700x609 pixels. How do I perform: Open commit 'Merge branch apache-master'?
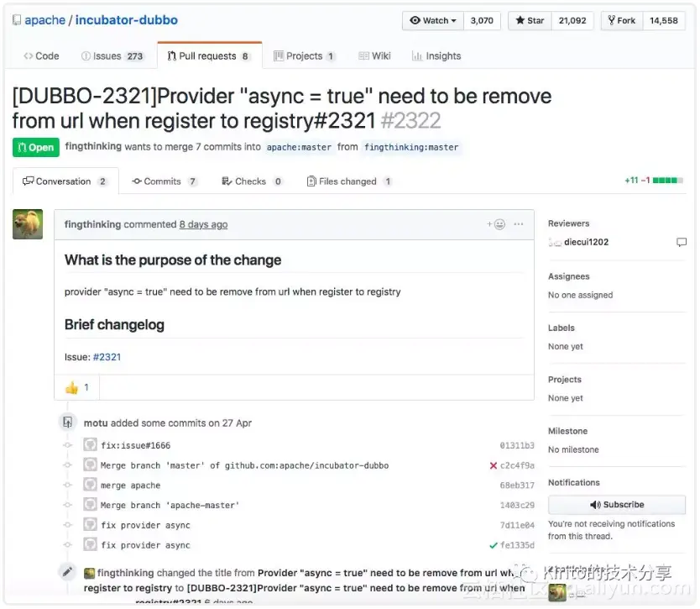pos(170,505)
